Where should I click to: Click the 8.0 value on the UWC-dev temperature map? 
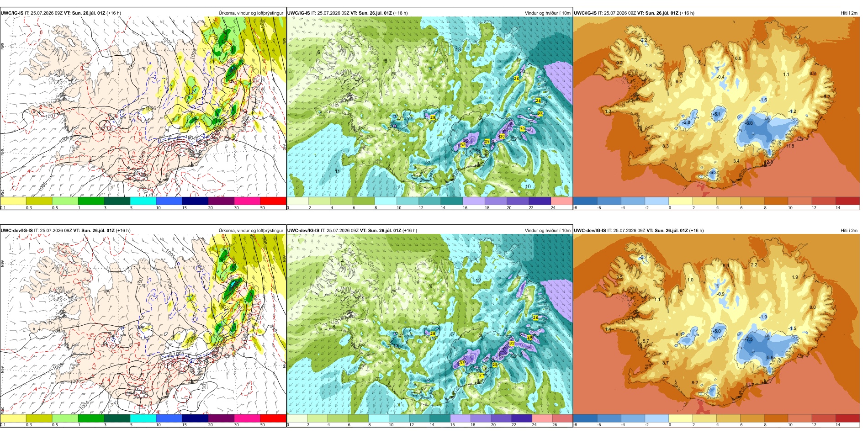coord(812,307)
